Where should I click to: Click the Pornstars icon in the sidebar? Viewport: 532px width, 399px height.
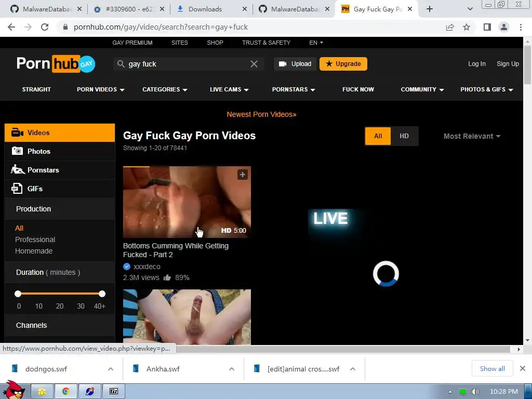17,169
